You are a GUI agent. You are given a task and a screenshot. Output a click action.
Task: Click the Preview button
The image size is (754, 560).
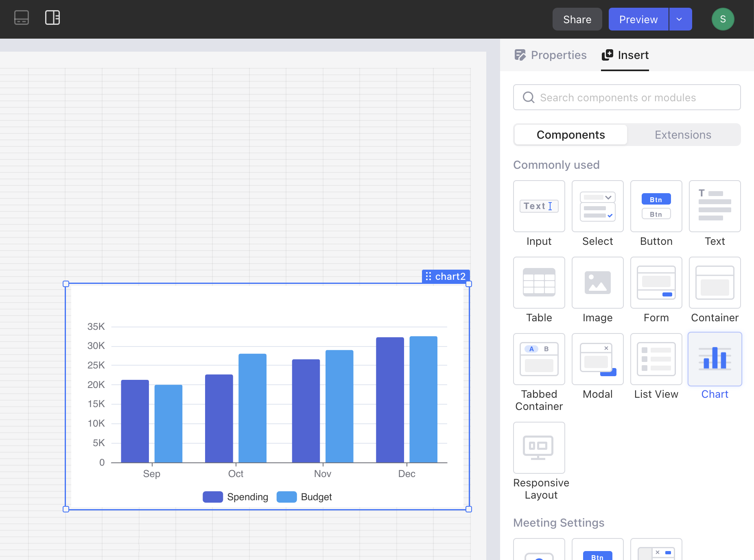coord(638,19)
